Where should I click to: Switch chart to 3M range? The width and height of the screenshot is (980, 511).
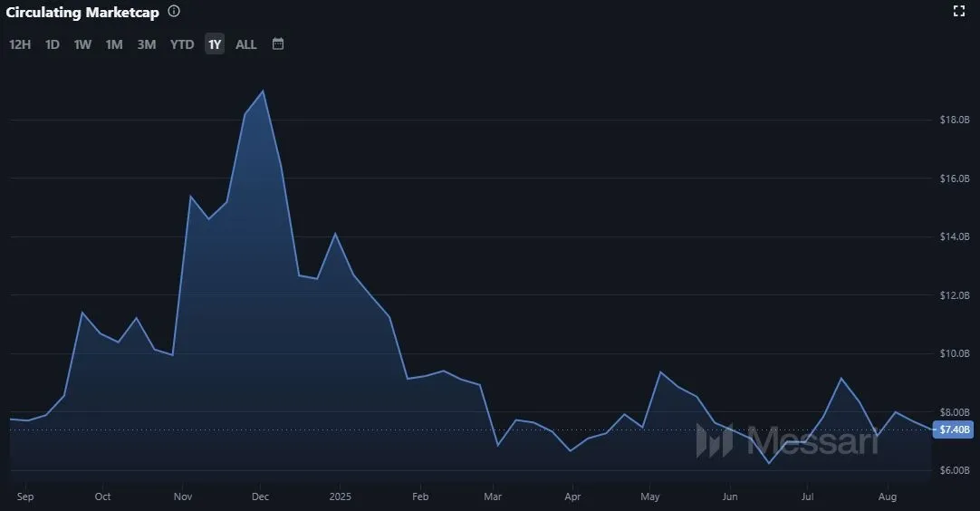(146, 44)
